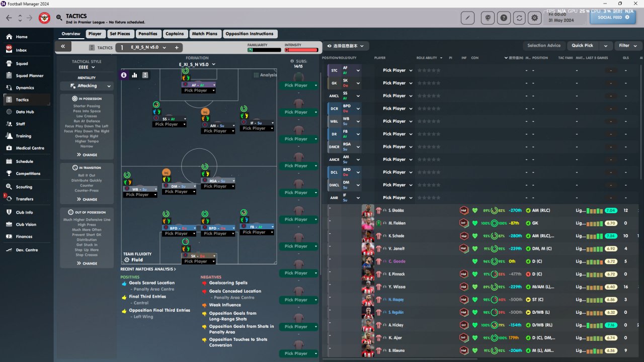
Task: Click the purple player view icon on pitch
Action: pos(124,75)
